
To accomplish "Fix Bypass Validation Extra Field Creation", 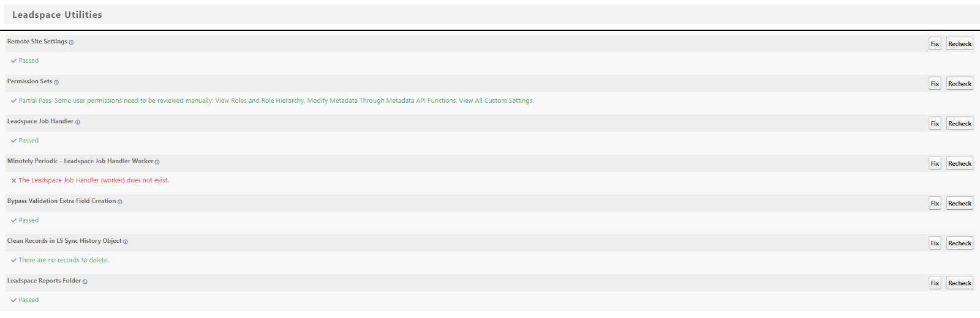I will [935, 203].
